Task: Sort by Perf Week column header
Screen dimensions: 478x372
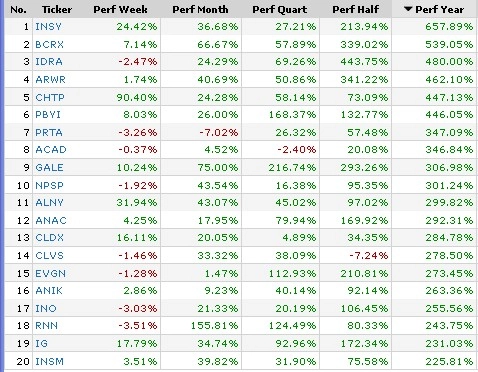Action: tap(120, 9)
